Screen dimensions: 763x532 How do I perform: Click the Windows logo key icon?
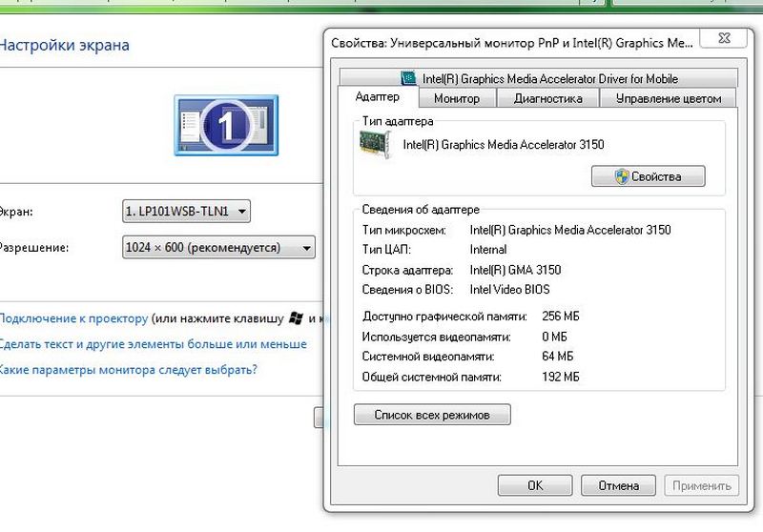298,318
